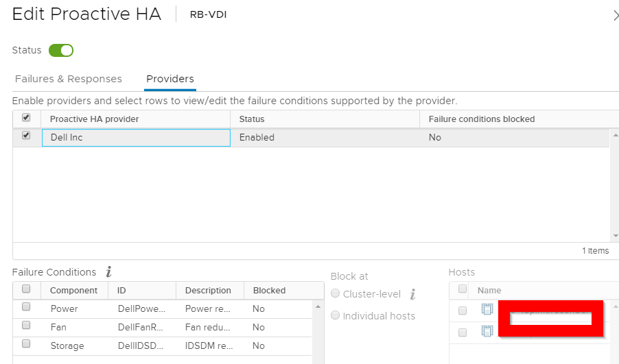This screenshot has width=619, height=364.
Task: Switch to the Failures & Responses tab
Action: tap(69, 79)
